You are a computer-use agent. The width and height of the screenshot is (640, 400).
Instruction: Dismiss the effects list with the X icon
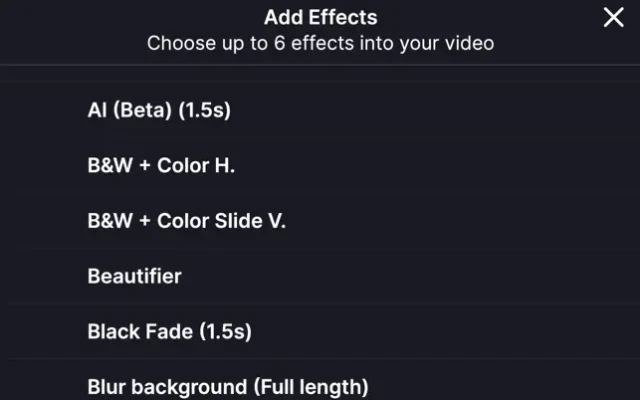pyautogui.click(x=613, y=17)
